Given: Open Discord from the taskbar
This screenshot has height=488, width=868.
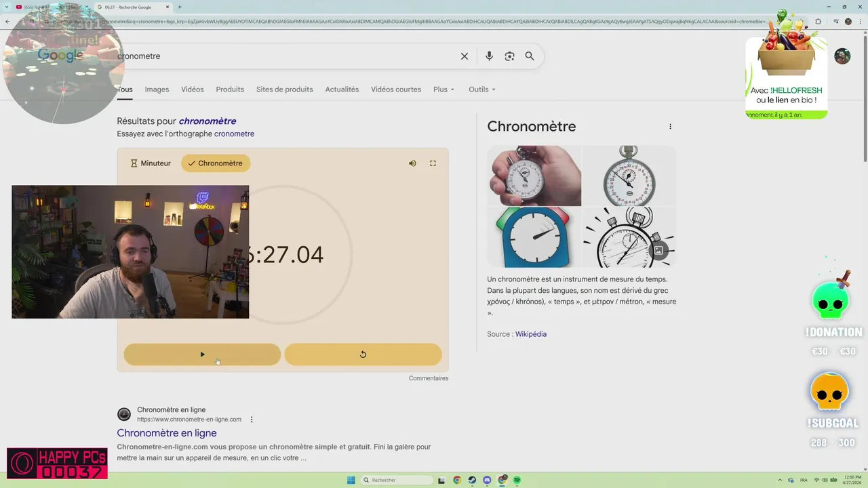Looking at the screenshot, I should [x=487, y=480].
